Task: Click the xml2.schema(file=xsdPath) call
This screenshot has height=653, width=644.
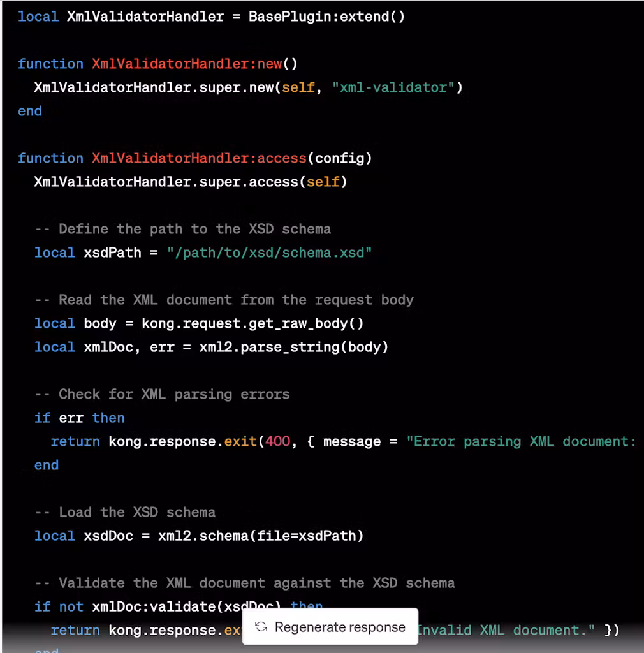Action: coord(261,536)
